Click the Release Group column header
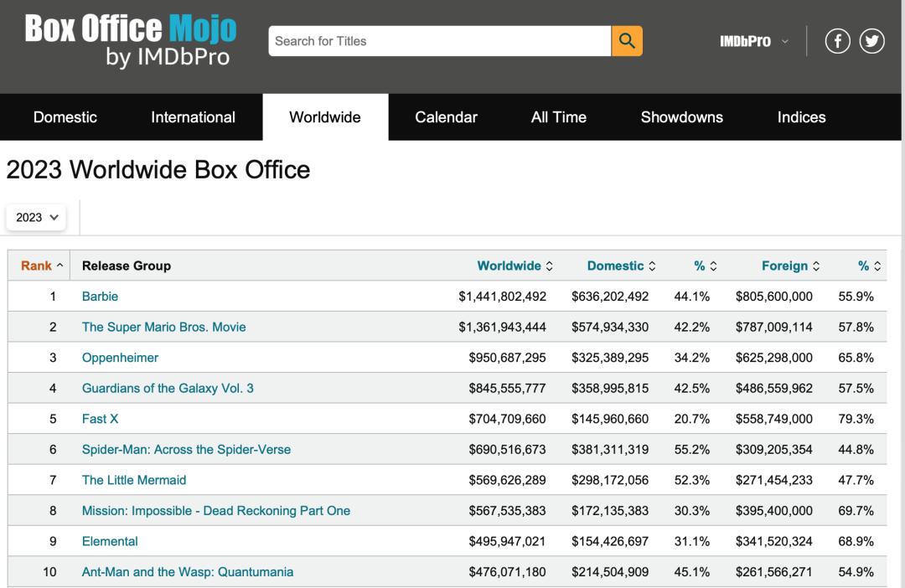This screenshot has width=905, height=588. click(x=127, y=266)
